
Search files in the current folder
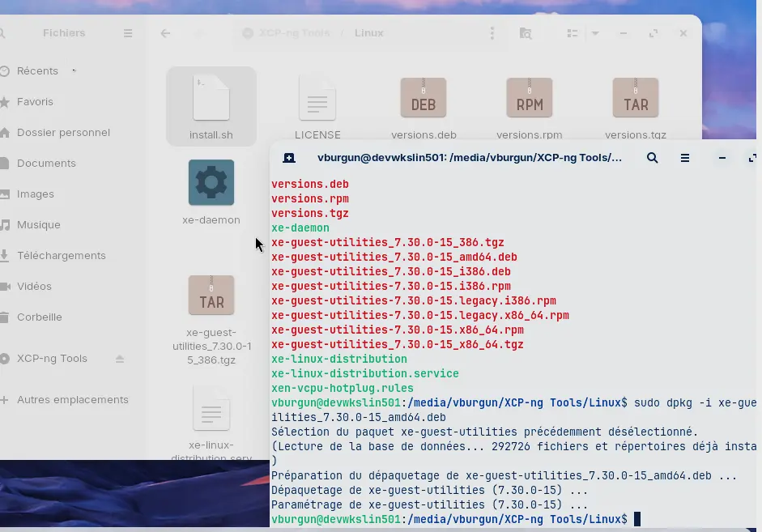(526, 33)
